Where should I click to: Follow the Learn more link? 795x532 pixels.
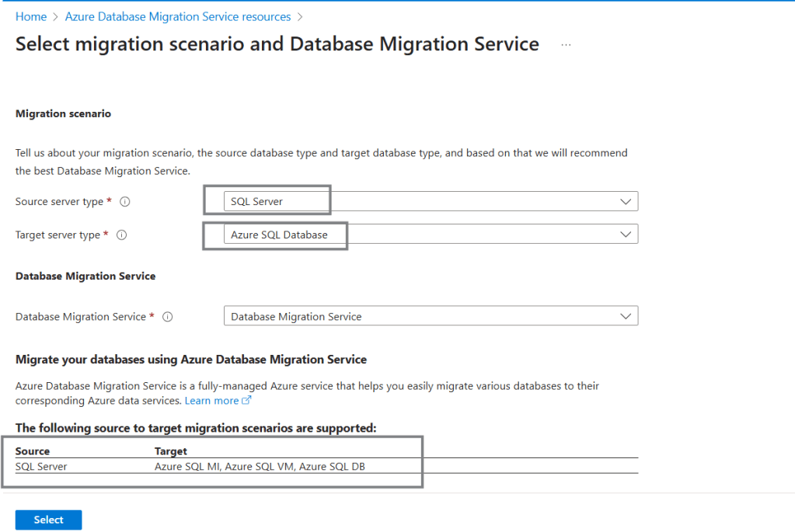point(211,401)
